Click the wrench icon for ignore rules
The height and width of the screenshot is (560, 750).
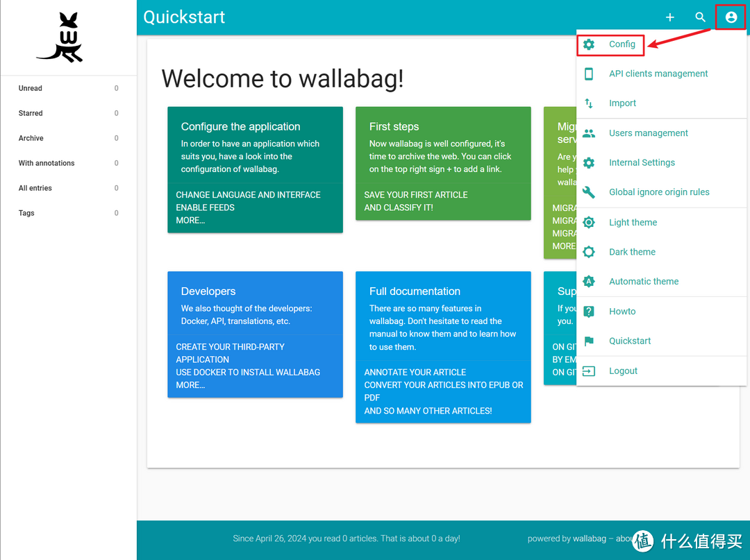pos(589,192)
